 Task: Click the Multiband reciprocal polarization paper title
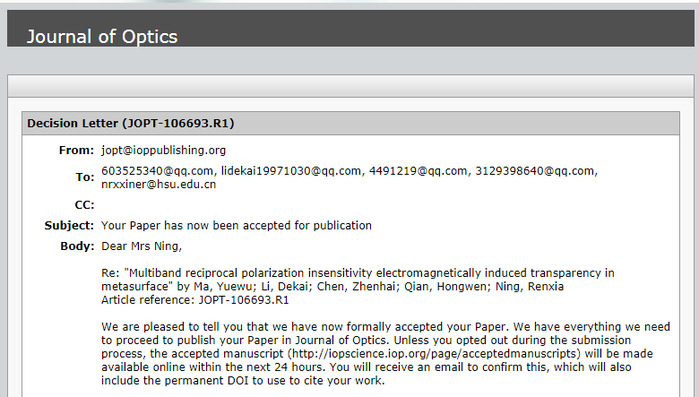pyautogui.click(x=358, y=280)
